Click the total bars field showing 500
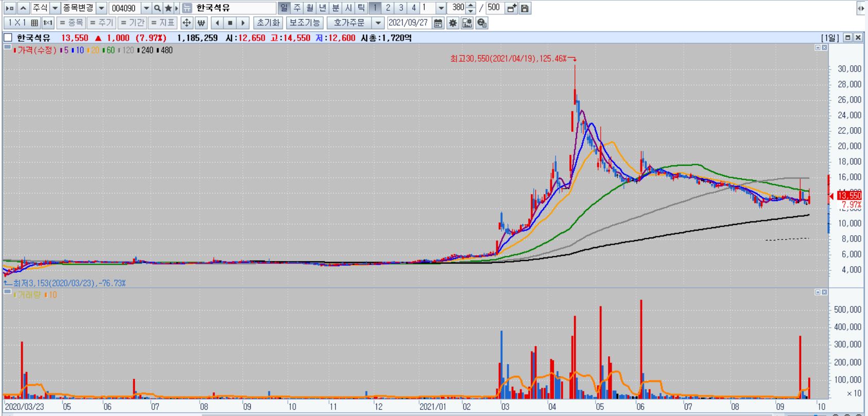This screenshot has height=416, width=868. coord(495,8)
